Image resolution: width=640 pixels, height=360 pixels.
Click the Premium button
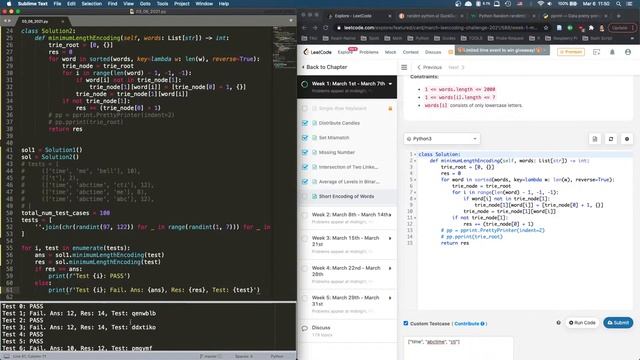571,52
